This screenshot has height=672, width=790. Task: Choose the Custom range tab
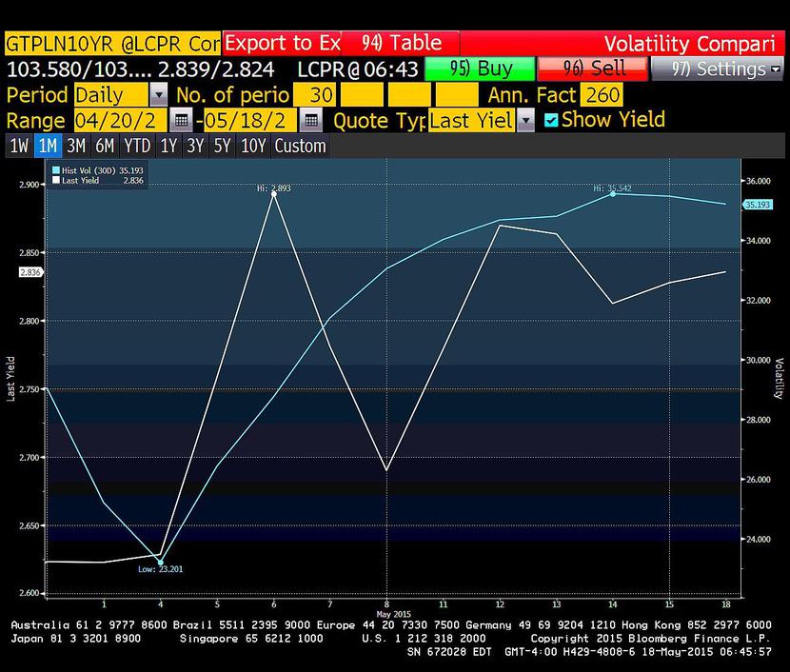[300, 146]
